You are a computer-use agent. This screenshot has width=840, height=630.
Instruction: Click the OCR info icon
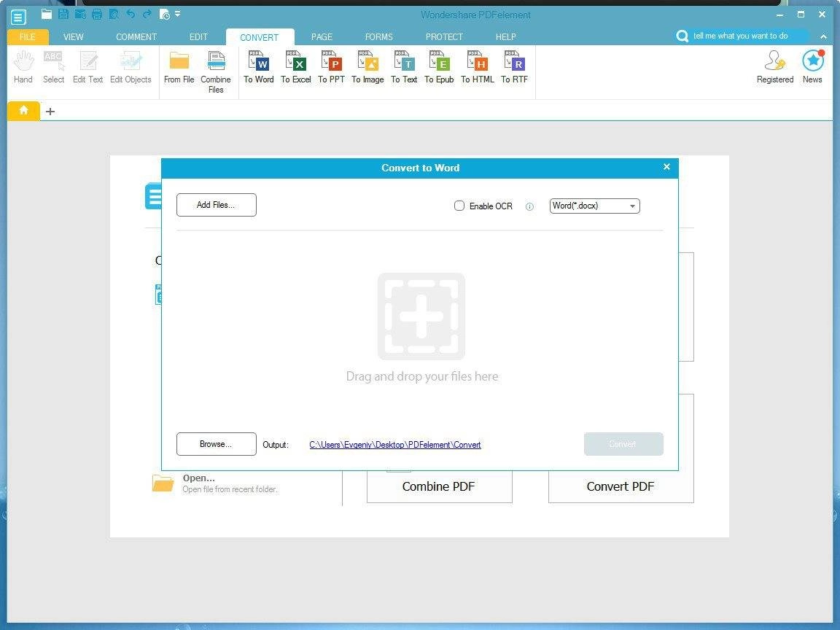coord(529,207)
